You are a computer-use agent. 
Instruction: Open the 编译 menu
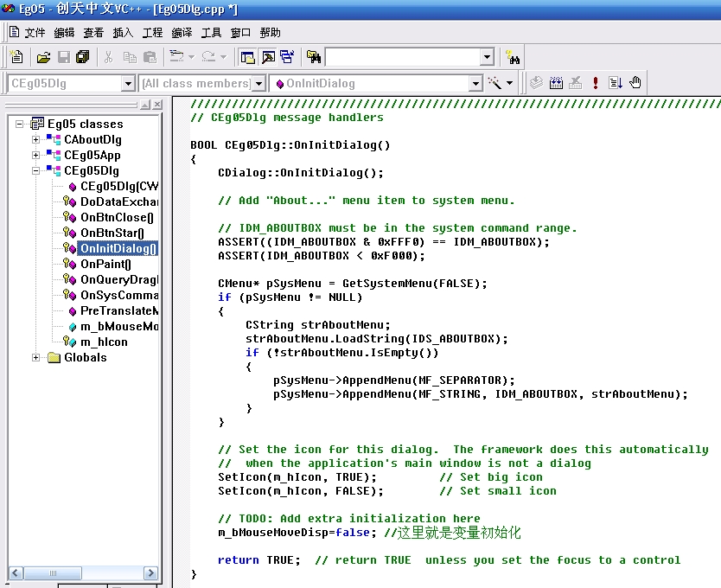click(182, 33)
